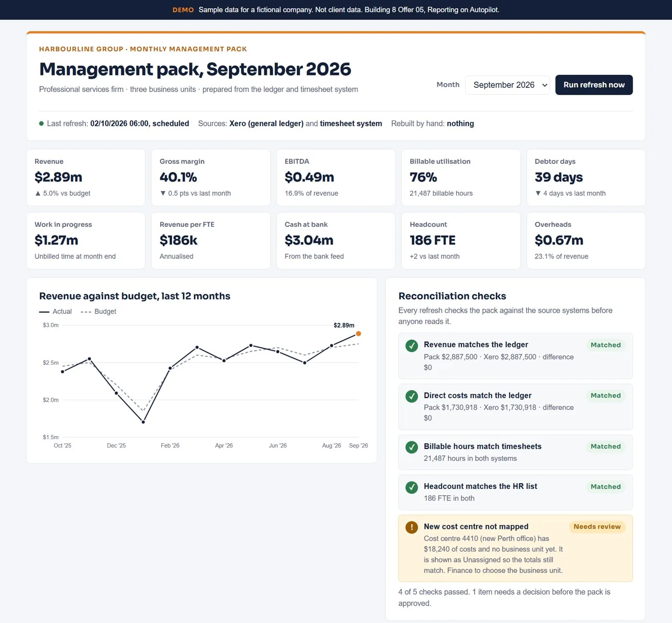The width and height of the screenshot is (672, 623).
Task: Click the Billable utilisation 76% card
Action: 461,178
